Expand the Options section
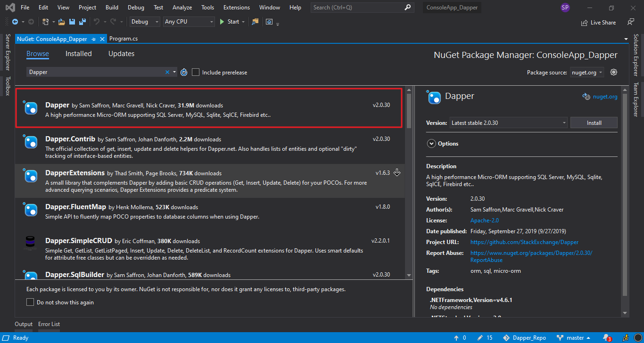The height and width of the screenshot is (343, 644). (x=431, y=144)
